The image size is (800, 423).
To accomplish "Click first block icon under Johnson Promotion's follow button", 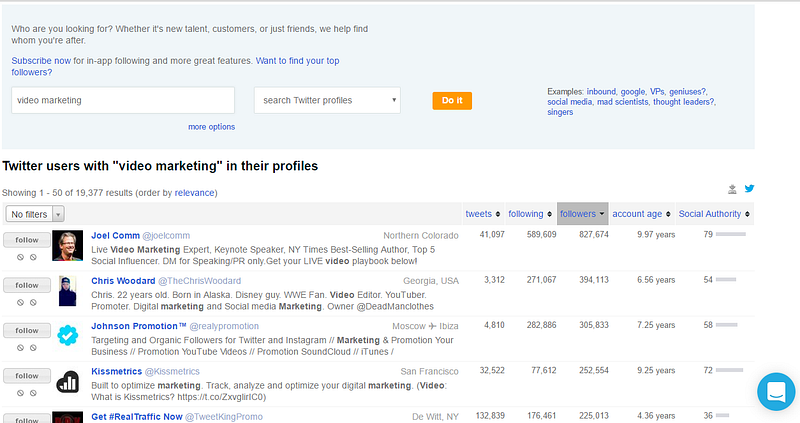I will [x=20, y=347].
